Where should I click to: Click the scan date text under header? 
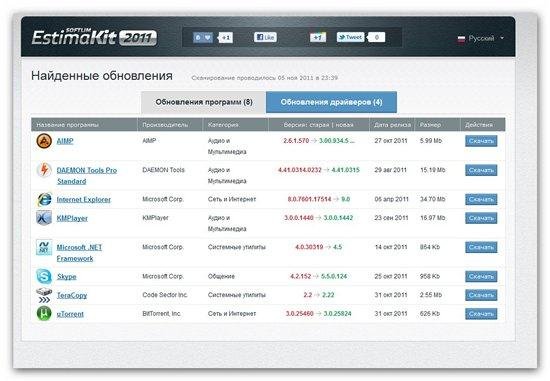(265, 78)
